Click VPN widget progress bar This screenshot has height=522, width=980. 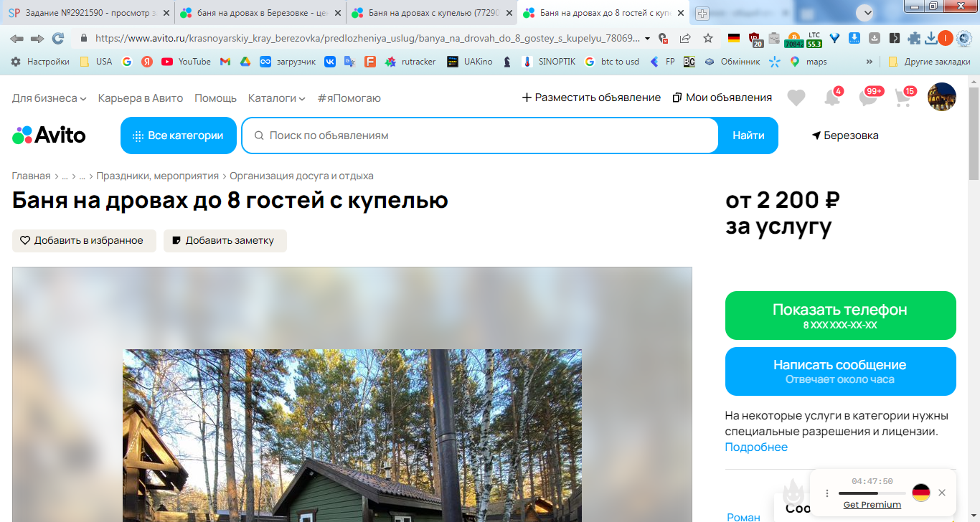pyautogui.click(x=872, y=493)
